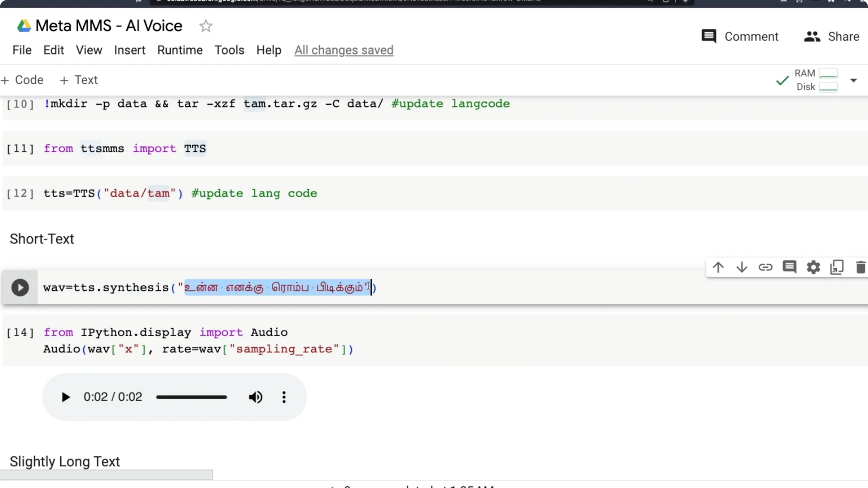Click the All changes saved link
The height and width of the screenshot is (488, 868).
(x=344, y=50)
